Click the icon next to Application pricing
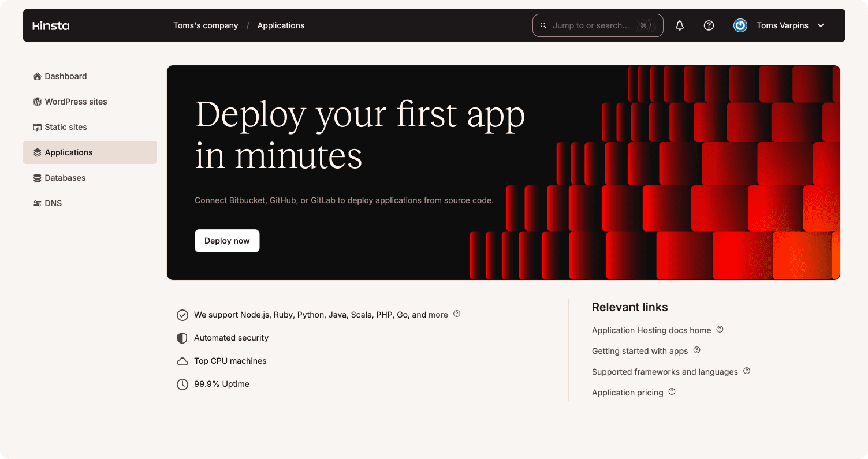The width and height of the screenshot is (868, 459). pyautogui.click(x=672, y=391)
